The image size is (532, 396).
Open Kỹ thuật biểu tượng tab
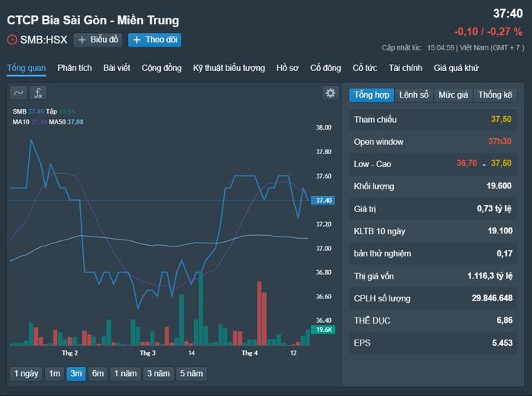coord(229,68)
